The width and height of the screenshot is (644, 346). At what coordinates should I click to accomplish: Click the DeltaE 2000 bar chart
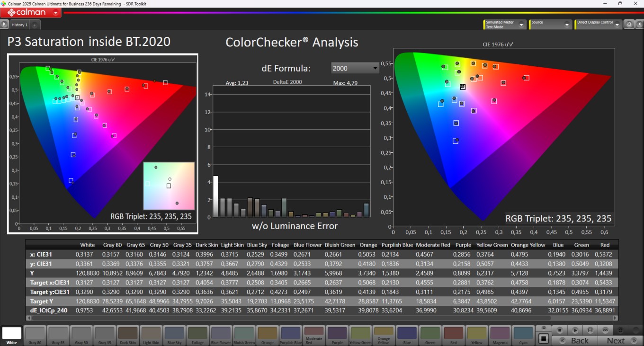tap(291, 151)
